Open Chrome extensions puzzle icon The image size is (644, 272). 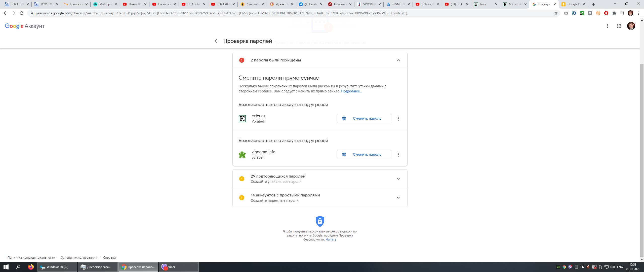(x=614, y=13)
